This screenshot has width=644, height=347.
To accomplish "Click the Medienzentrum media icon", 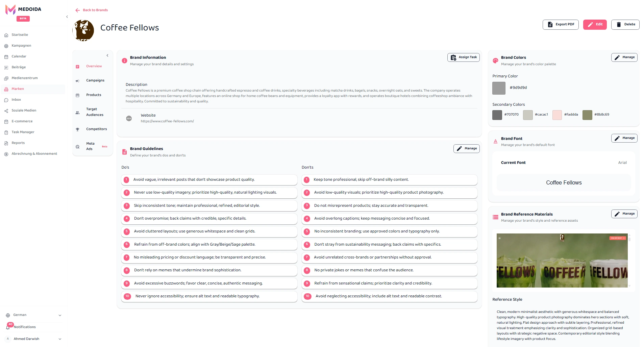I will coord(6,78).
